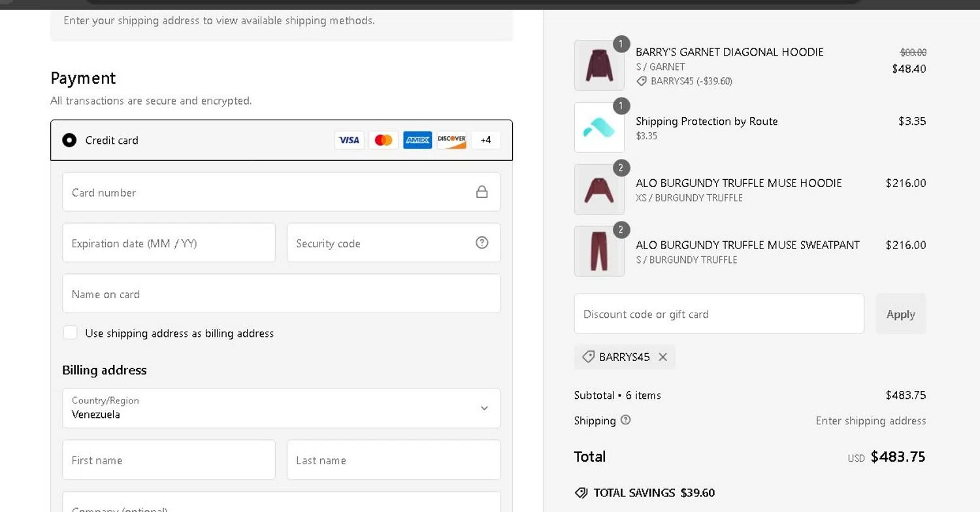Screen dimensions: 980x512
Task: Click the Barry's Garnet Diagonal Hoodie thumbnail
Action: coord(599,65)
